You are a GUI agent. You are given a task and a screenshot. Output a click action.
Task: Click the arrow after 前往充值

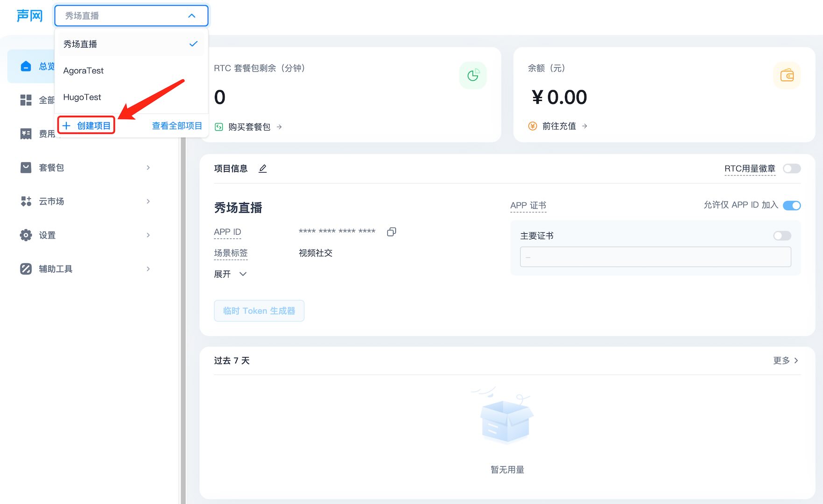tap(584, 126)
